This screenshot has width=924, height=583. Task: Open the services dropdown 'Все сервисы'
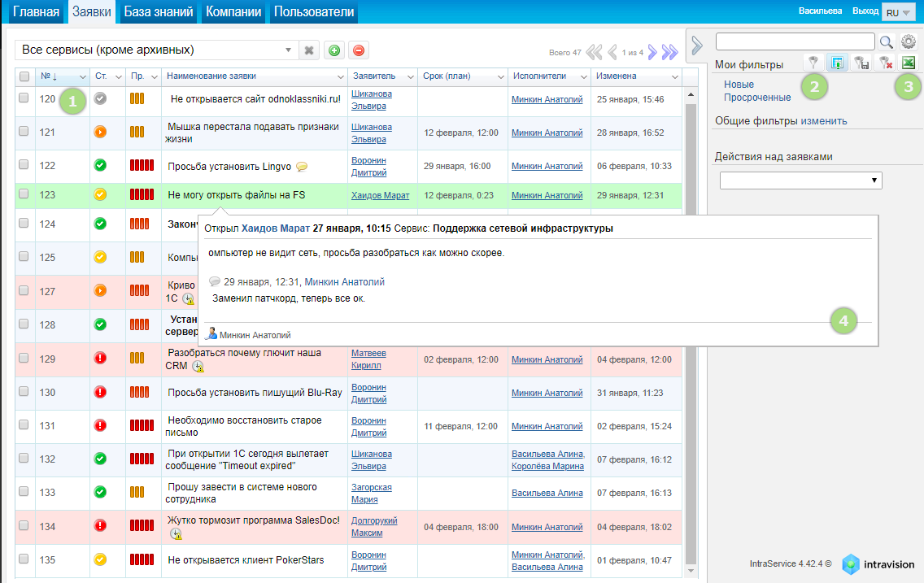click(x=156, y=50)
